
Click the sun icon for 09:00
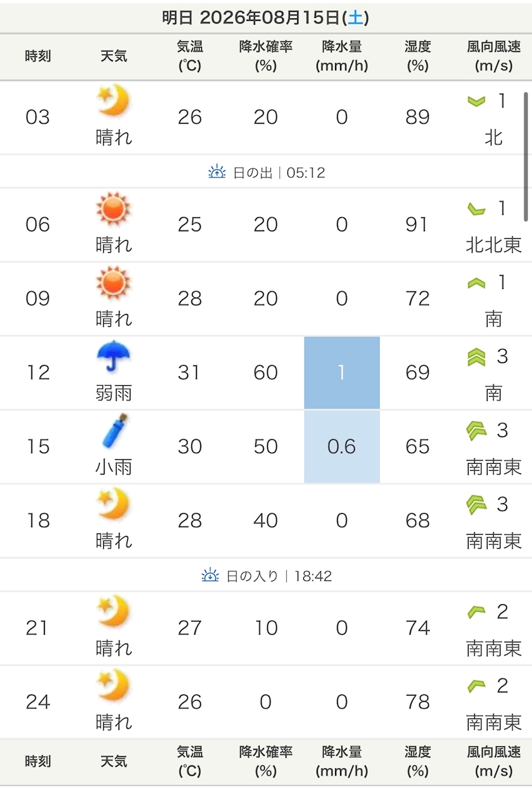113,283
